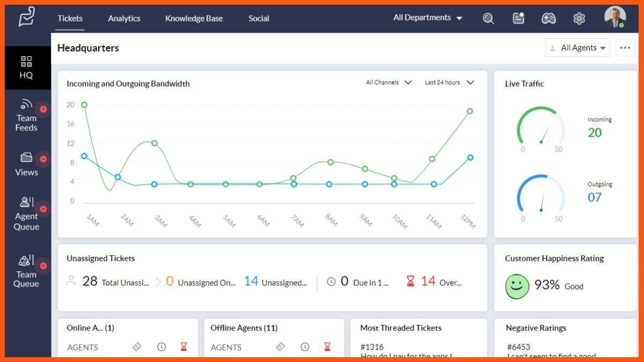Image resolution: width=644 pixels, height=362 pixels.
Task: Click the game controller gamification icon
Action: click(x=548, y=18)
